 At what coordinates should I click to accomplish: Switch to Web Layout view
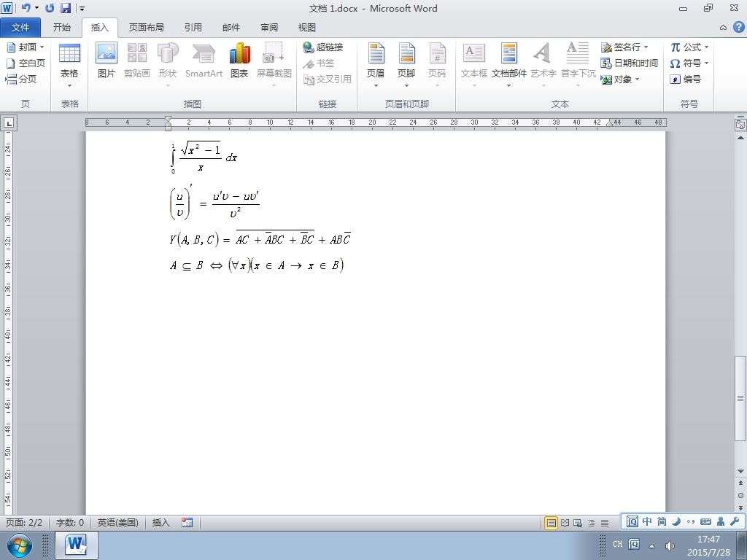tap(578, 523)
